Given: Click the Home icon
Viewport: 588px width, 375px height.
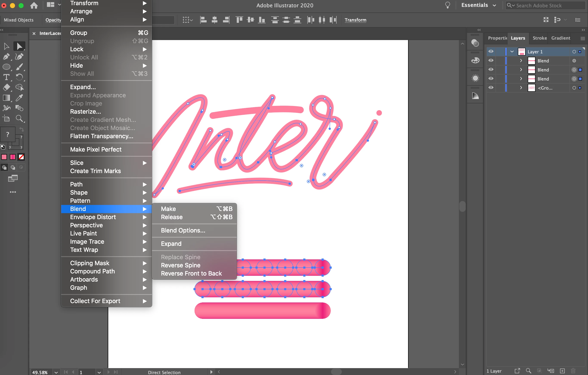Looking at the screenshot, I should [34, 5].
